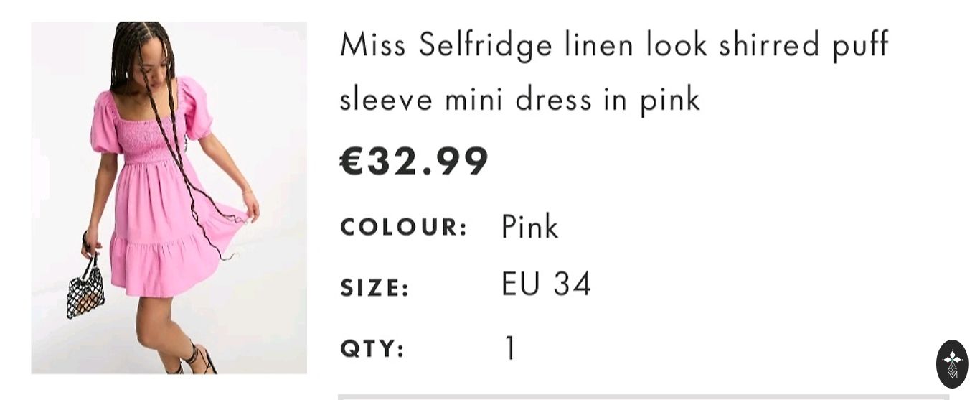Click the grey bar below the quantity row
This screenshot has width=980, height=400.
pos(643,396)
